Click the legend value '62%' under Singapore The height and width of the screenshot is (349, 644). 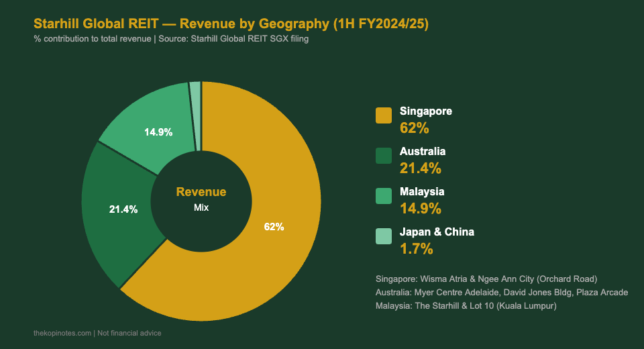coord(415,128)
